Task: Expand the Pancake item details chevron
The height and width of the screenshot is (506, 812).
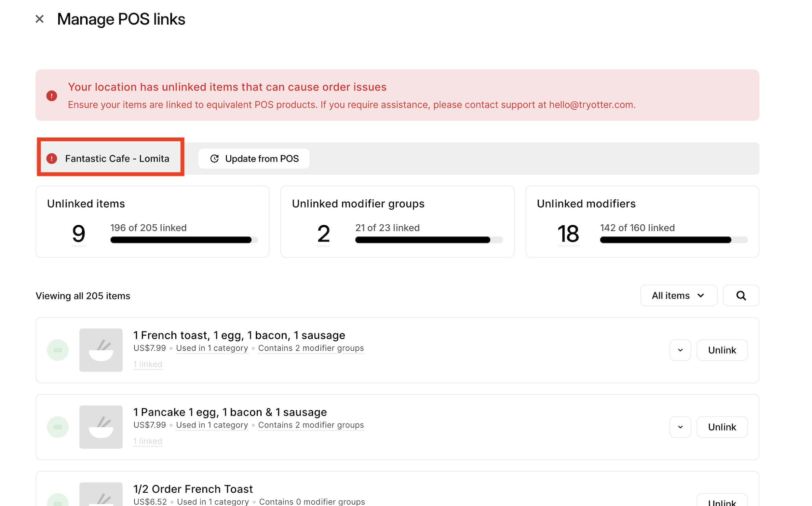Action: pos(680,427)
